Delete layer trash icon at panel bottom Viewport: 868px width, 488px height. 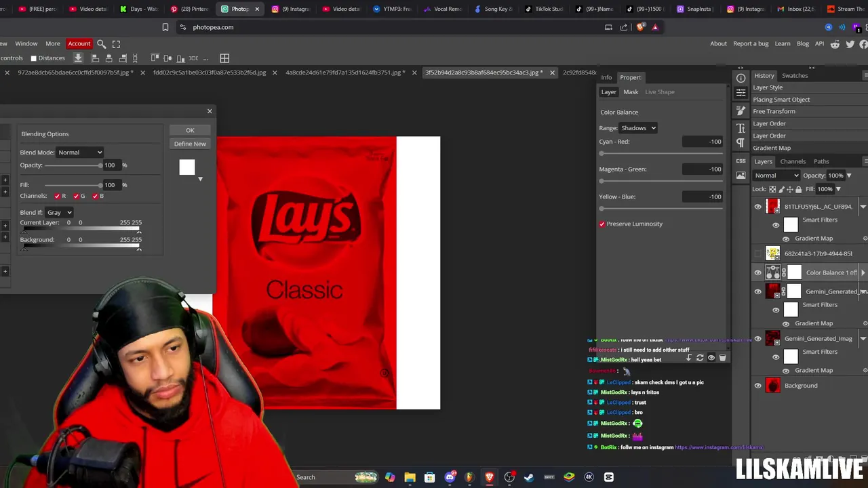(722, 358)
